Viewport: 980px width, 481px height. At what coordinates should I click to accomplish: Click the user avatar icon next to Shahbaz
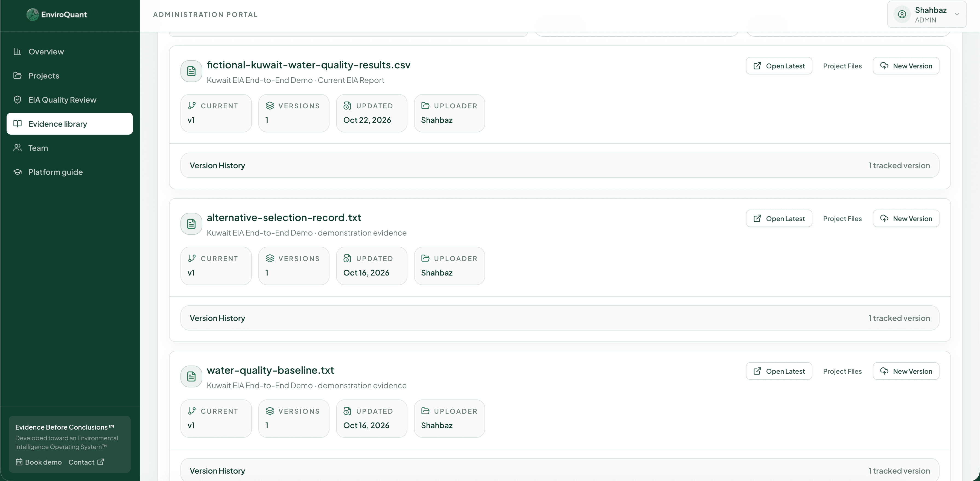click(x=902, y=15)
